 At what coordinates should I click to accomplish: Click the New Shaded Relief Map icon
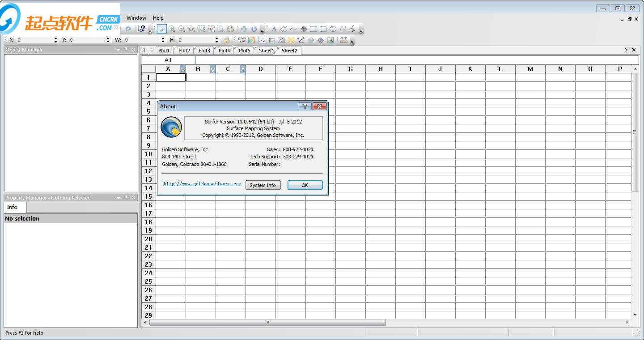(x=291, y=40)
